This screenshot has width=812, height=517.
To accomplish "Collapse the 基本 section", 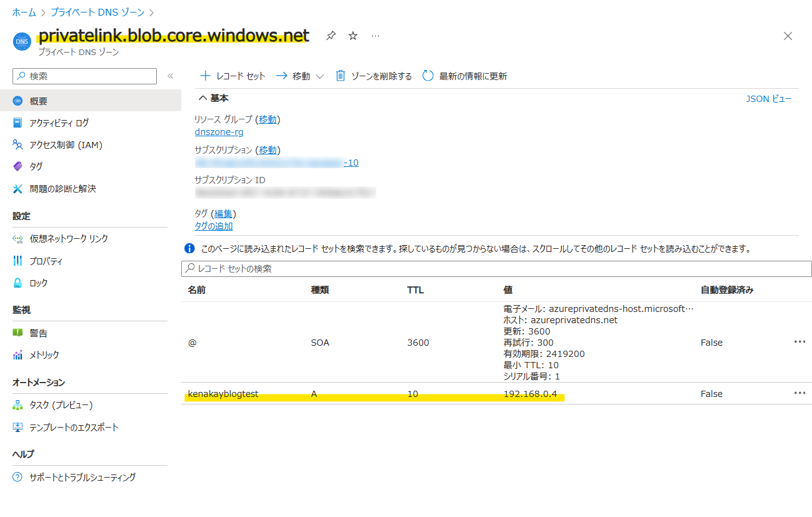I will 213,98.
